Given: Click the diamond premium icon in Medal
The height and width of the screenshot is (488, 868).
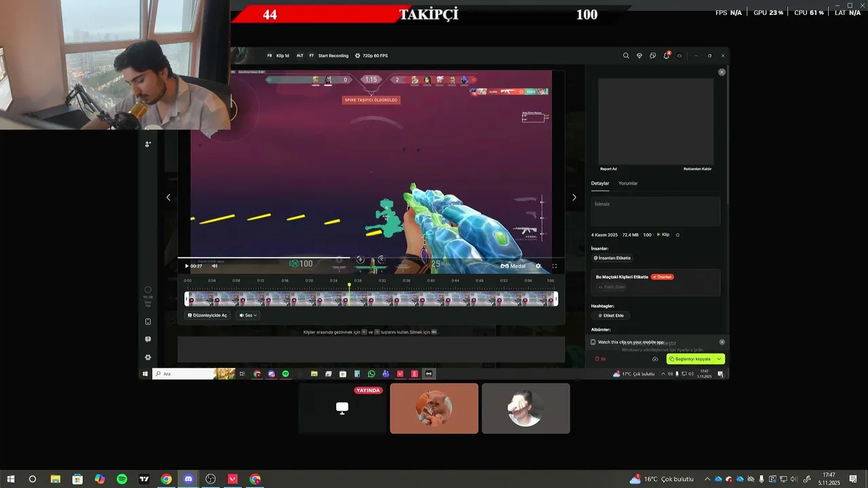Looking at the screenshot, I should (x=639, y=56).
